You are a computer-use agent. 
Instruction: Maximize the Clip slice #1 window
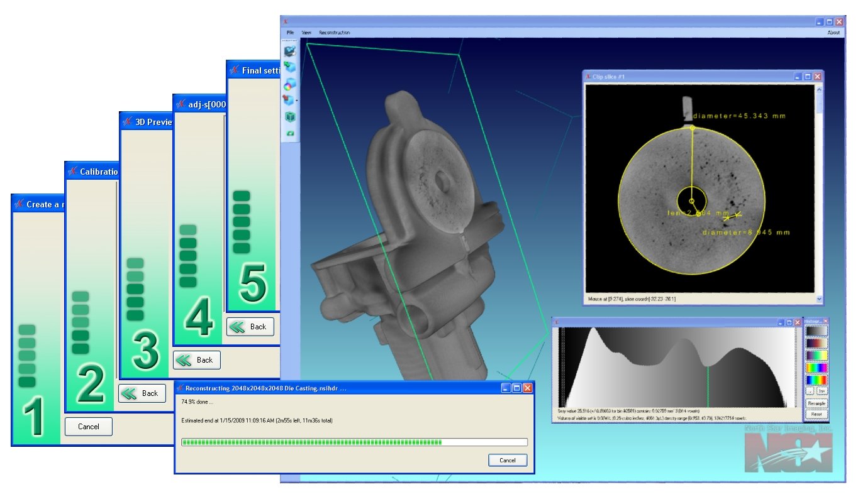coord(808,76)
